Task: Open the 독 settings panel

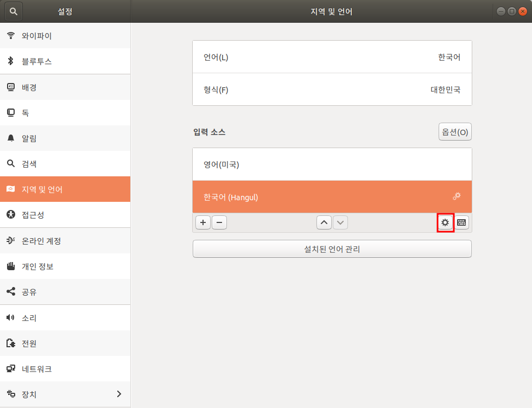Action: [x=65, y=113]
